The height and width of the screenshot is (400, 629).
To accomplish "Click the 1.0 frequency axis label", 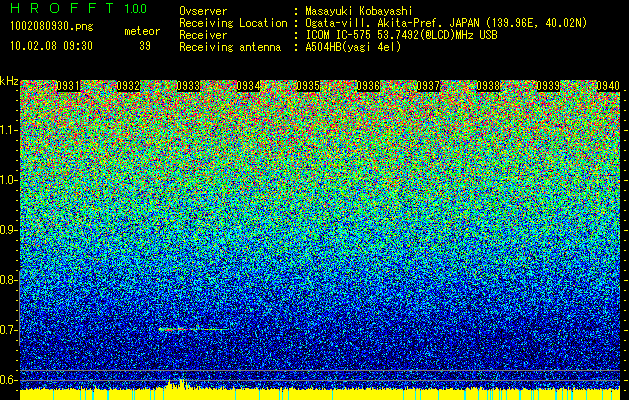I will 8,180.
